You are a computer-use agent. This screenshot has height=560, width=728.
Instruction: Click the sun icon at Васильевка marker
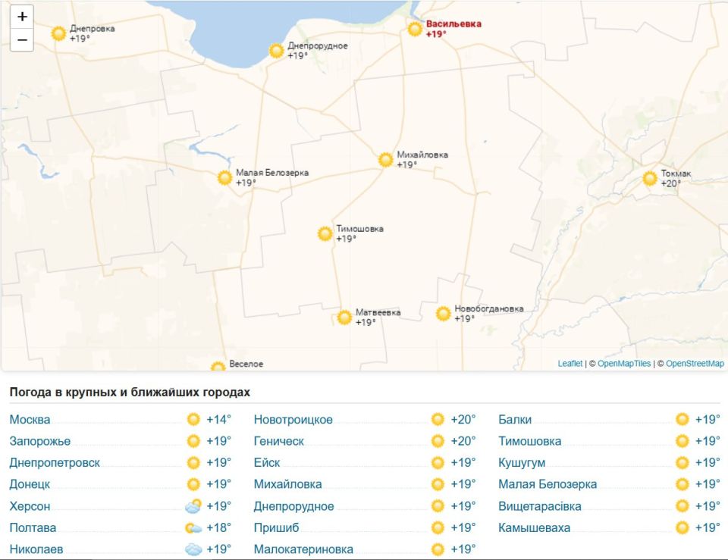click(415, 30)
